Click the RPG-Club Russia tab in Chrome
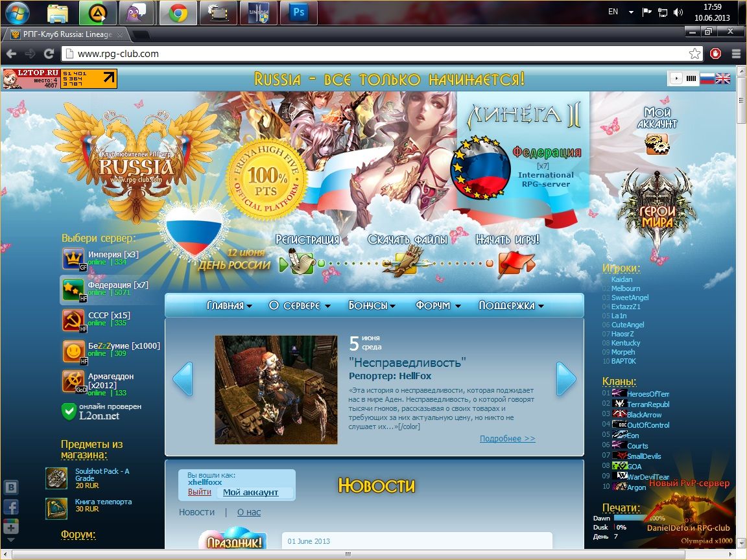The width and height of the screenshot is (747, 560). pyautogui.click(x=67, y=34)
